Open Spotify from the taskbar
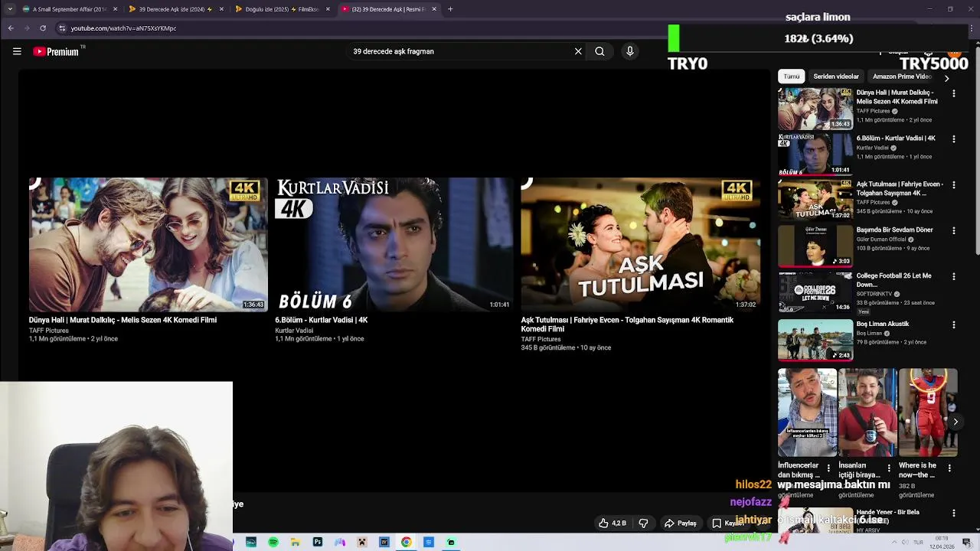Image resolution: width=980 pixels, height=551 pixels. point(273,542)
